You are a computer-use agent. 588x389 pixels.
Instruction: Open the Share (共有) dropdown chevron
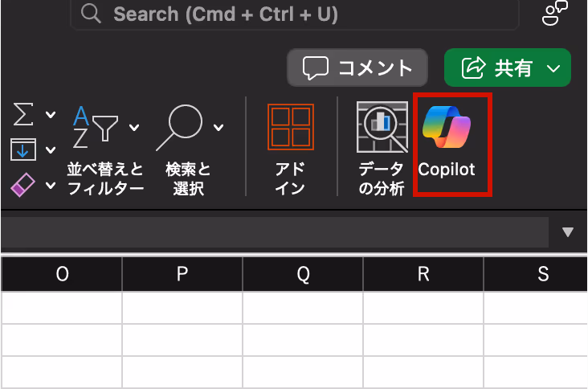tap(553, 68)
